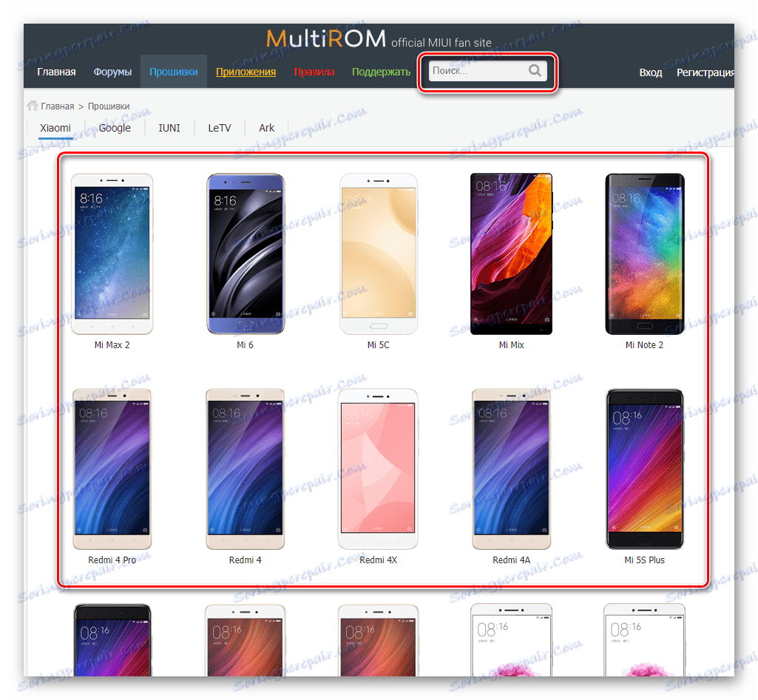Click the Mi 6 text label
The width and height of the screenshot is (758, 700).
245,345
